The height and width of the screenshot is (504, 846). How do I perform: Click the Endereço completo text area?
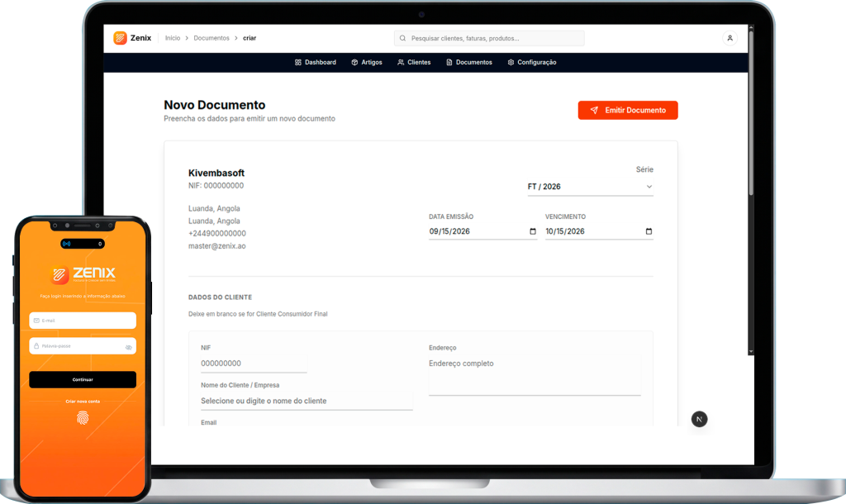click(535, 376)
